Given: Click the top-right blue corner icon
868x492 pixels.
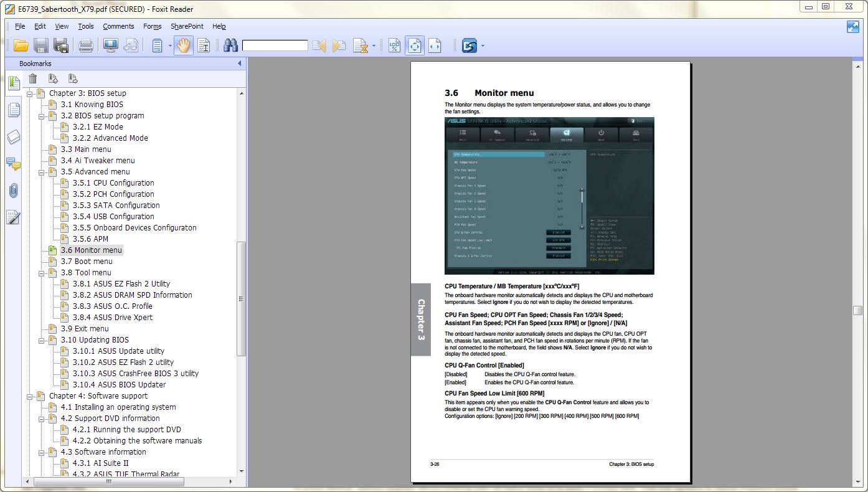Looking at the screenshot, I should point(853,27).
